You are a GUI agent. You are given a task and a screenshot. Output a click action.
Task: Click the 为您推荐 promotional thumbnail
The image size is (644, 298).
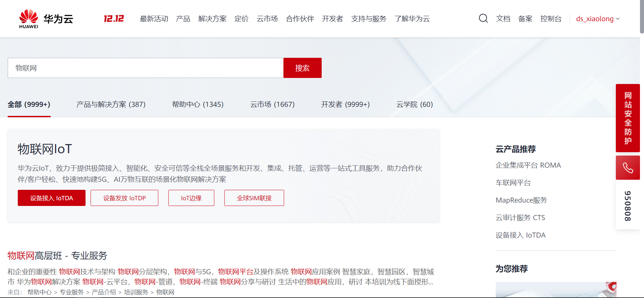coord(556,290)
